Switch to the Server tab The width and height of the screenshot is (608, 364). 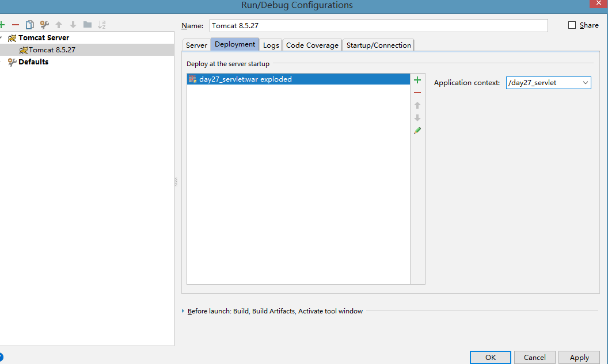click(196, 45)
